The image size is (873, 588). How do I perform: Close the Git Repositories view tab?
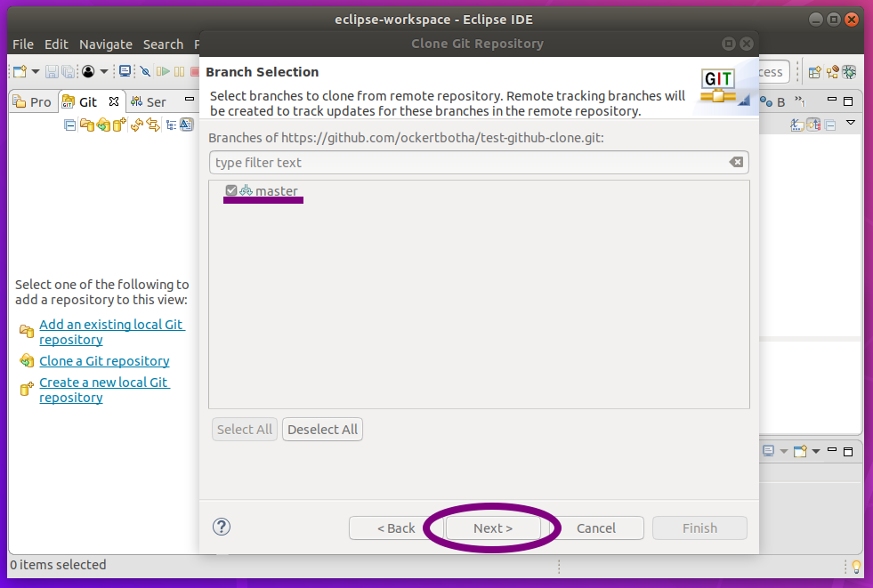pos(114,101)
